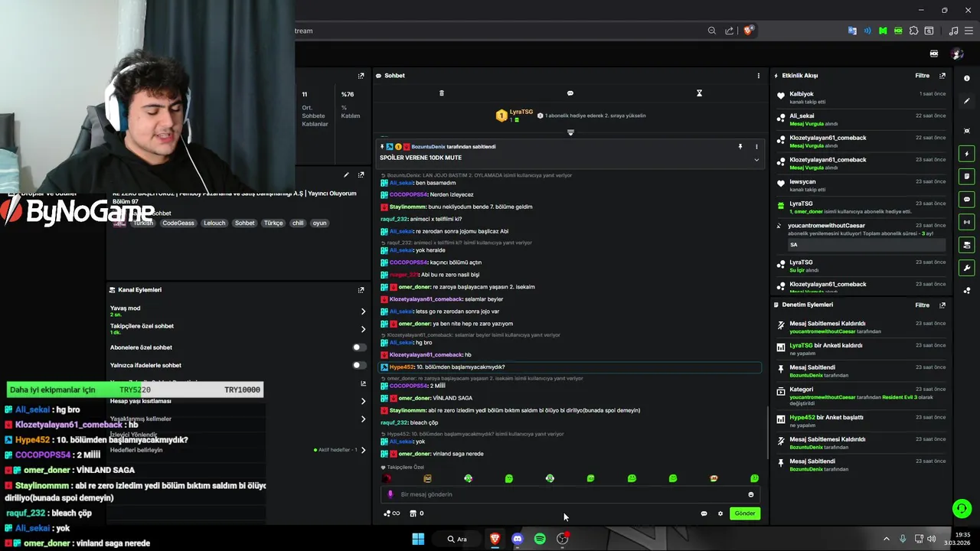Open Kalbiyok activity feed entry
Image resolution: width=980 pixels, height=551 pixels.
tap(861, 97)
